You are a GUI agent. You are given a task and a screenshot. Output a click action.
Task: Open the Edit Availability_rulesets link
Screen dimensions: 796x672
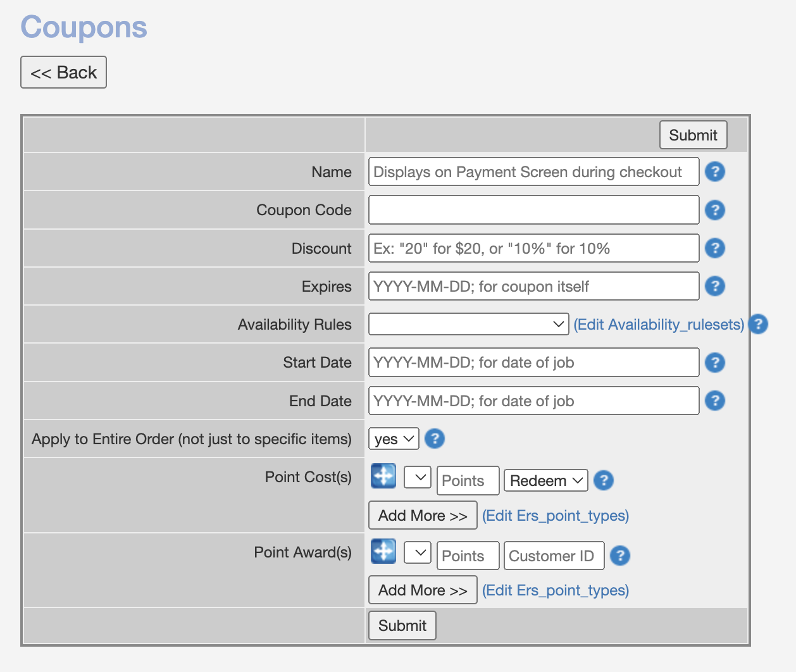pyautogui.click(x=659, y=325)
